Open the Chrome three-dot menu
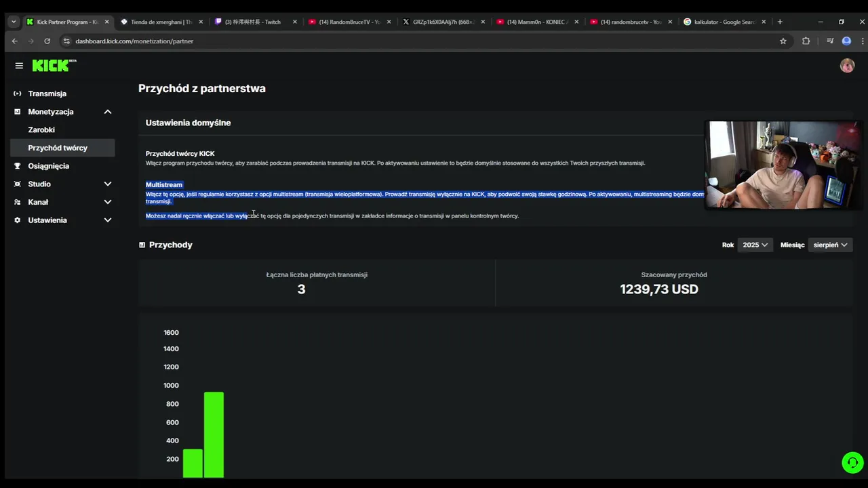 pyautogui.click(x=862, y=41)
